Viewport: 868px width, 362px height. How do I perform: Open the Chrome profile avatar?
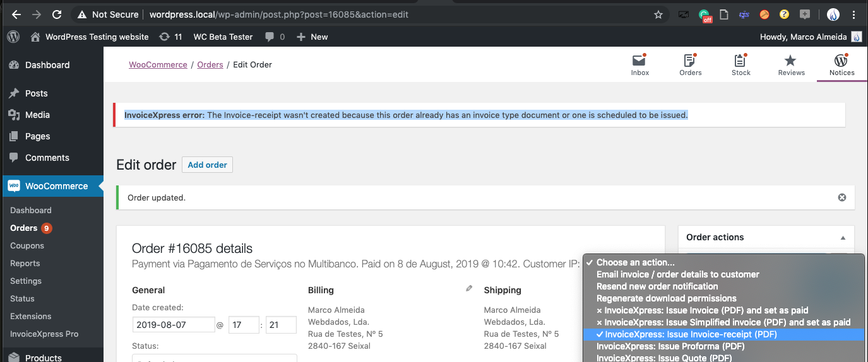pos(833,15)
